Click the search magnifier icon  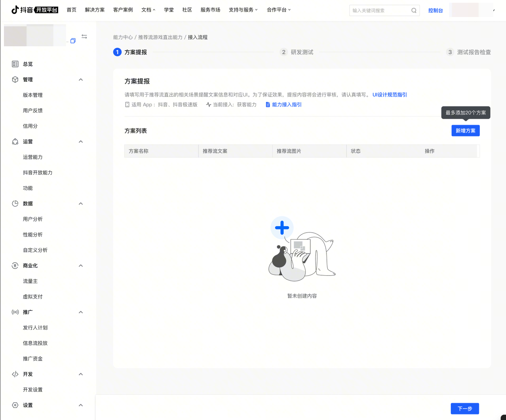click(x=413, y=11)
